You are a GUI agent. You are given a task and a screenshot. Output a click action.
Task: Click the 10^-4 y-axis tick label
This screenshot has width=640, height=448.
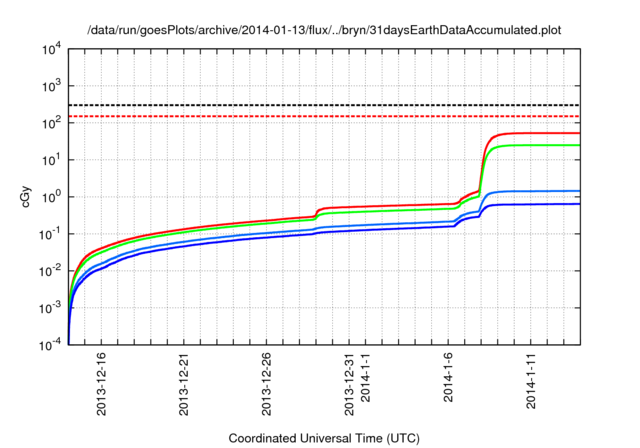tap(50, 346)
